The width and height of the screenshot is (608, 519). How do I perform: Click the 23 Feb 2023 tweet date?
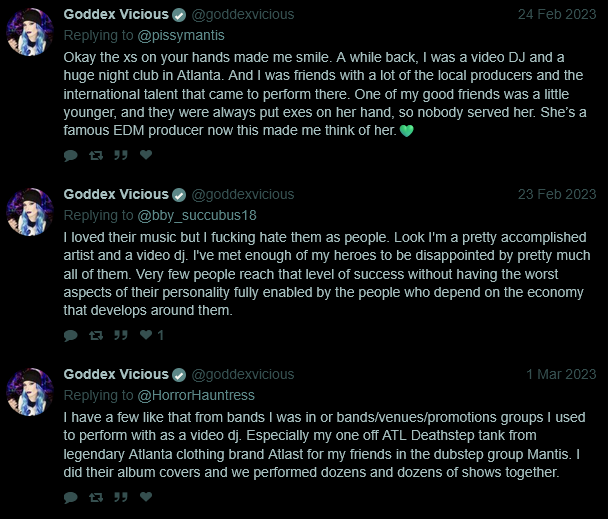point(556,195)
